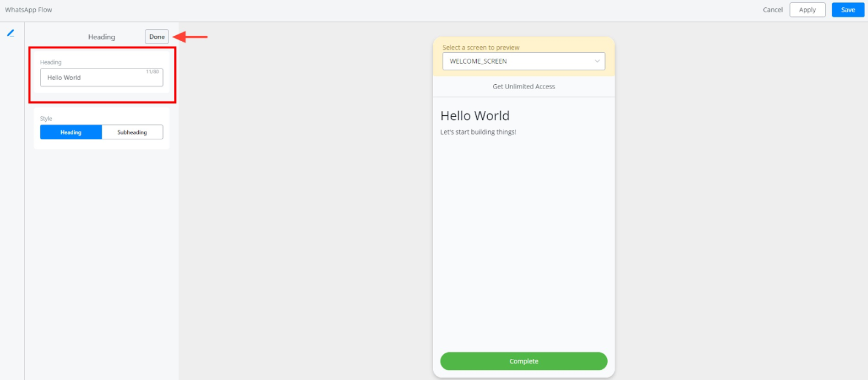The width and height of the screenshot is (868, 380).
Task: Switch style to Subheading
Action: (132, 132)
